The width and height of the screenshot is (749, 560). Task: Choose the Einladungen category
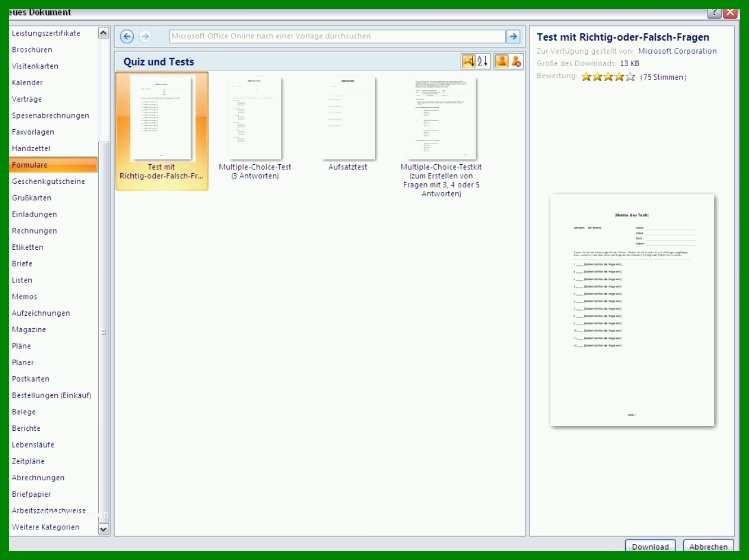click(34, 215)
